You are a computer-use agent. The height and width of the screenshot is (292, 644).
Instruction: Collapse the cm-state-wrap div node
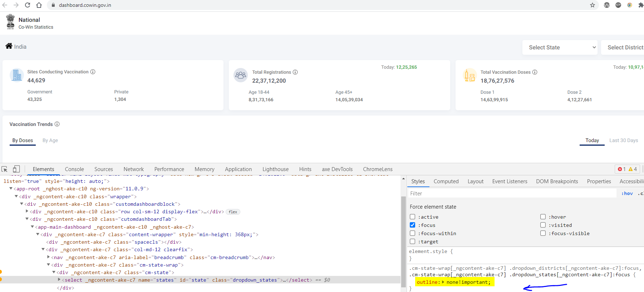click(x=49, y=265)
